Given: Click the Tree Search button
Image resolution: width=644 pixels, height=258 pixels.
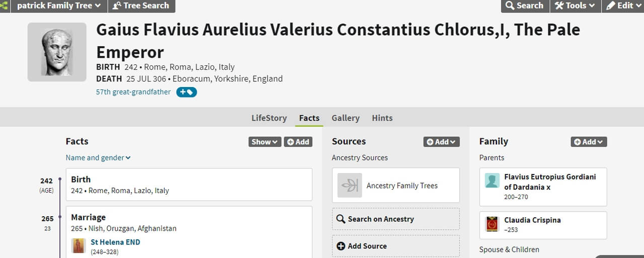Looking at the screenshot, I should coord(141,6).
